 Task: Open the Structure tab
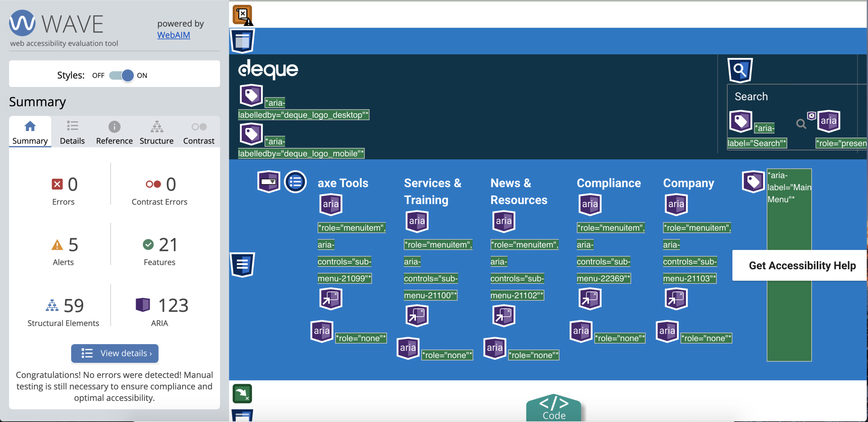157,132
